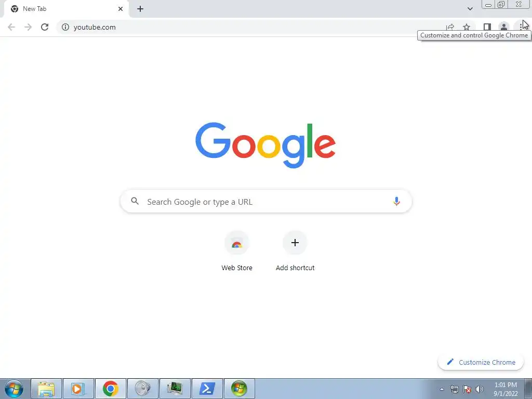532x399 pixels.
Task: Open Action Center flag tray icon
Action: pyautogui.click(x=467, y=389)
